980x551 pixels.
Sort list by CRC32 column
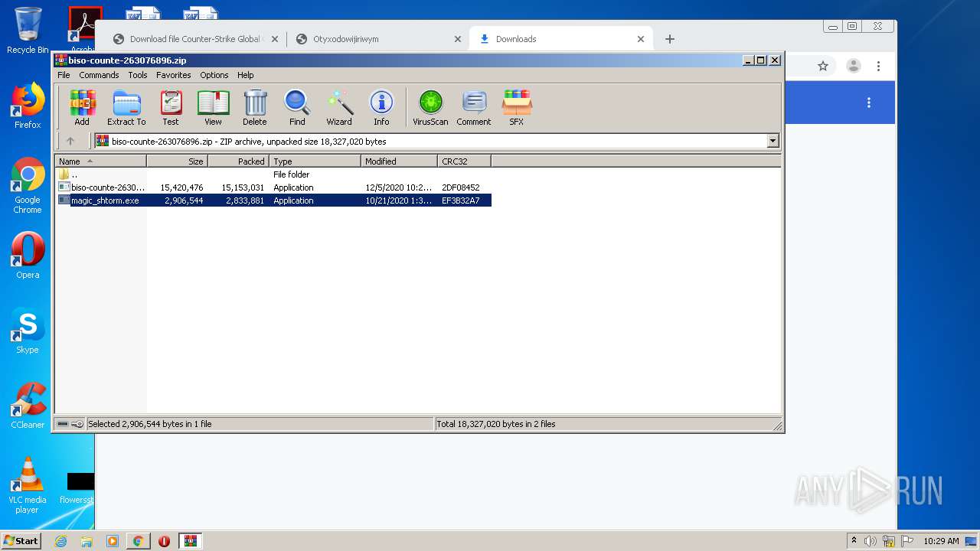tap(464, 161)
